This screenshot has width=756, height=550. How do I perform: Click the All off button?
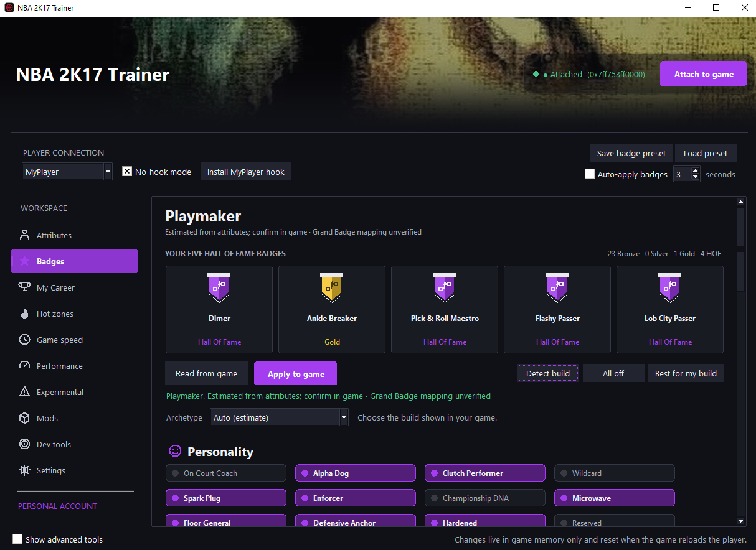(x=613, y=373)
